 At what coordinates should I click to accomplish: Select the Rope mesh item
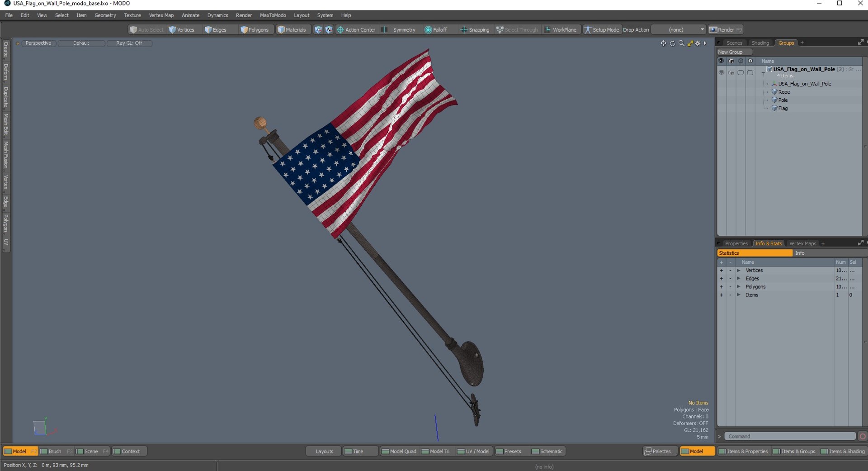(x=784, y=92)
